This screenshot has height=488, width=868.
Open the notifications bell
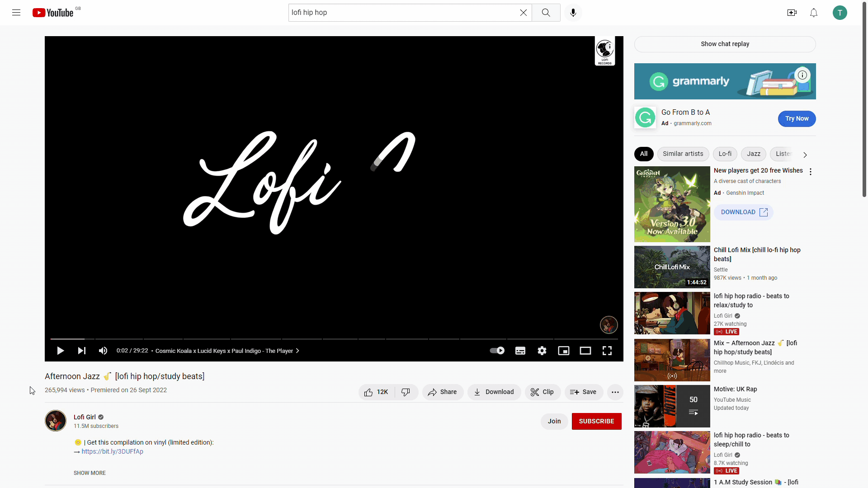point(814,13)
